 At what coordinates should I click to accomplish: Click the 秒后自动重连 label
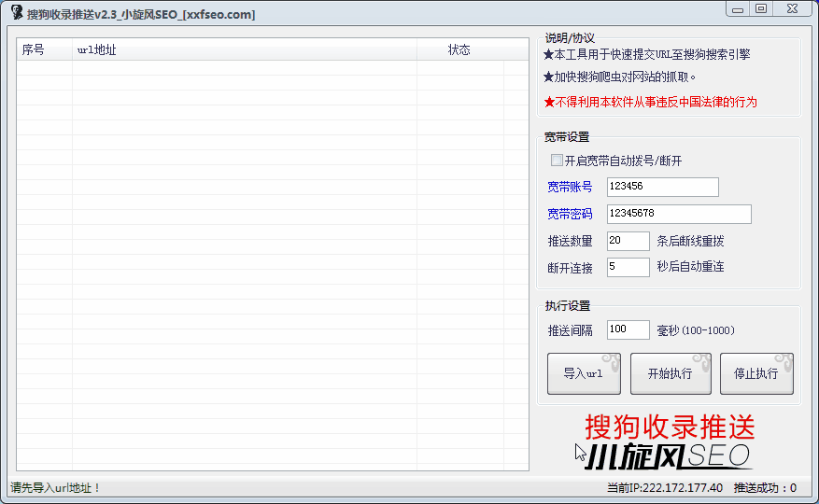[x=690, y=267]
